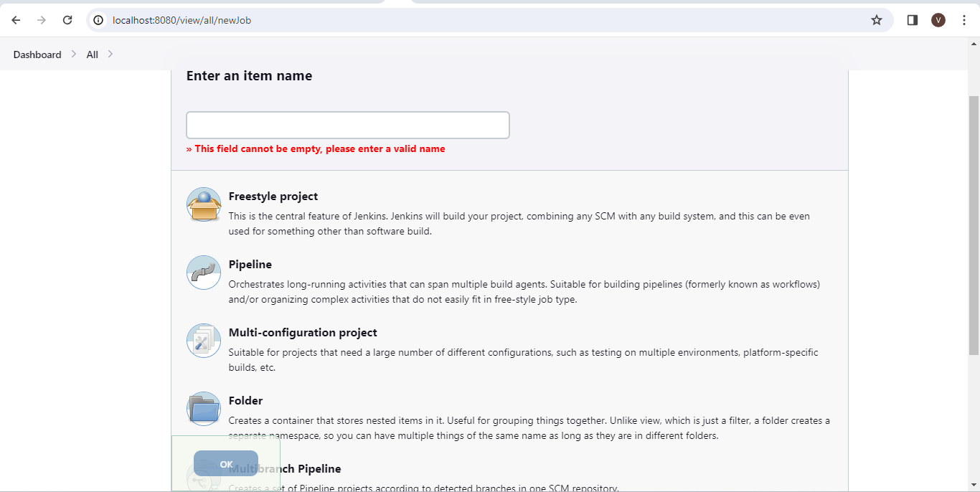Choose the Pipeline title

tap(250, 265)
